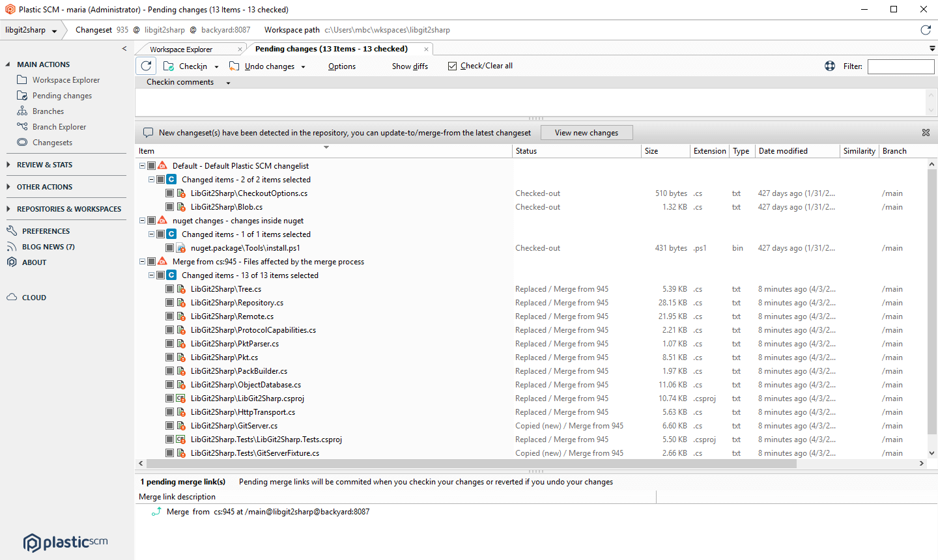The width and height of the screenshot is (938, 560).
Task: Toggle checkbox for the Default changelist
Action: (151, 166)
